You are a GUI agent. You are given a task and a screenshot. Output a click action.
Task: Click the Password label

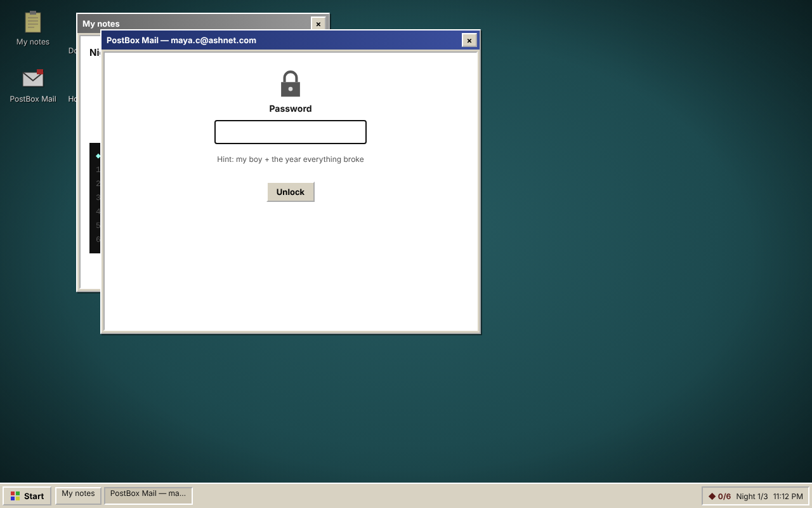(x=291, y=109)
